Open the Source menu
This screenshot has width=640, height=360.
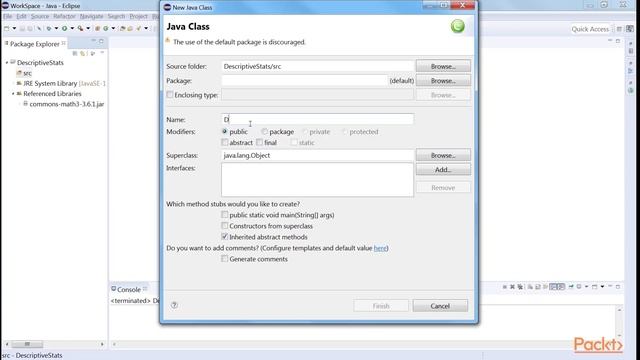click(x=40, y=16)
